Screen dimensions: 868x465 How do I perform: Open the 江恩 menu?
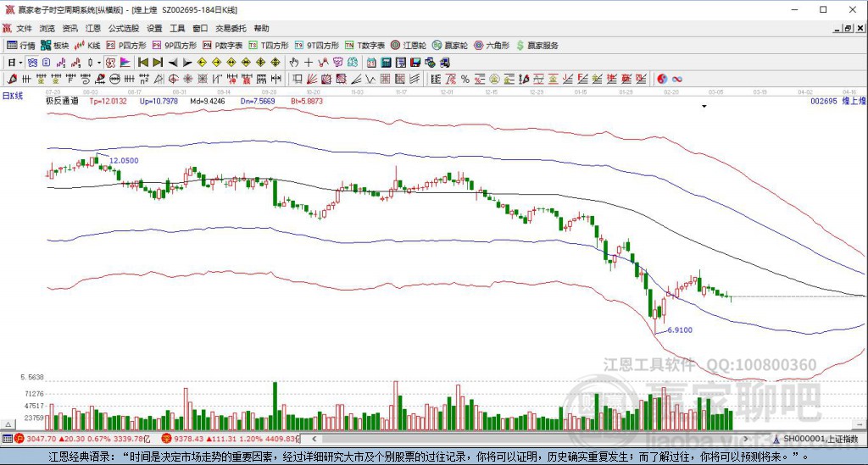(93, 28)
